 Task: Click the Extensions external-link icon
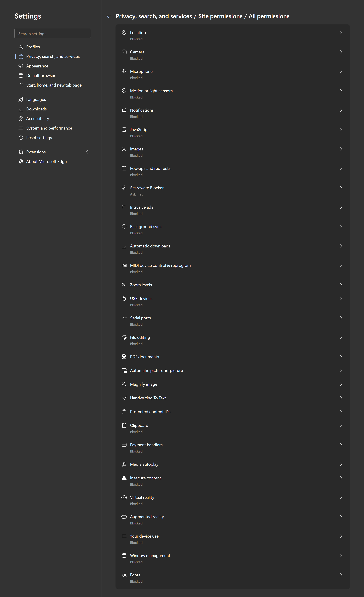point(86,152)
